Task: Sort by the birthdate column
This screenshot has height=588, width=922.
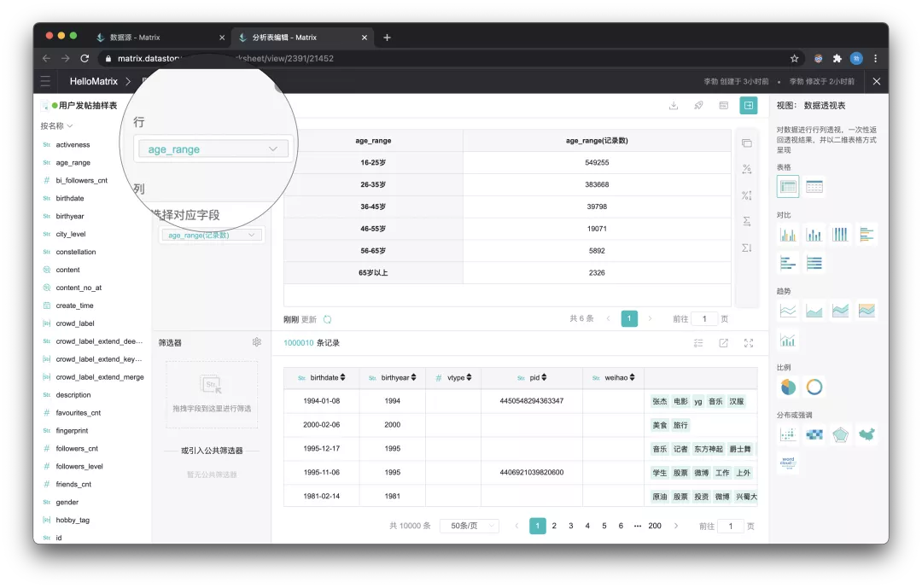Action: pyautogui.click(x=343, y=377)
